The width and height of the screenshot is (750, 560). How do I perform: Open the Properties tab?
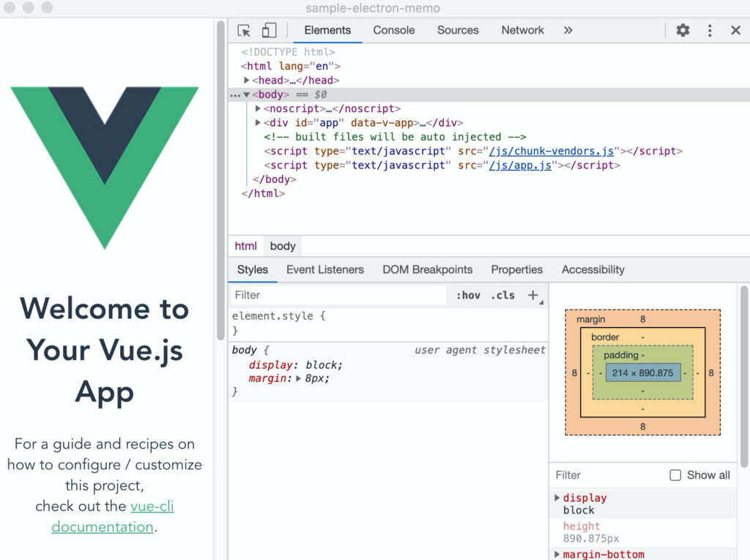pos(516,269)
